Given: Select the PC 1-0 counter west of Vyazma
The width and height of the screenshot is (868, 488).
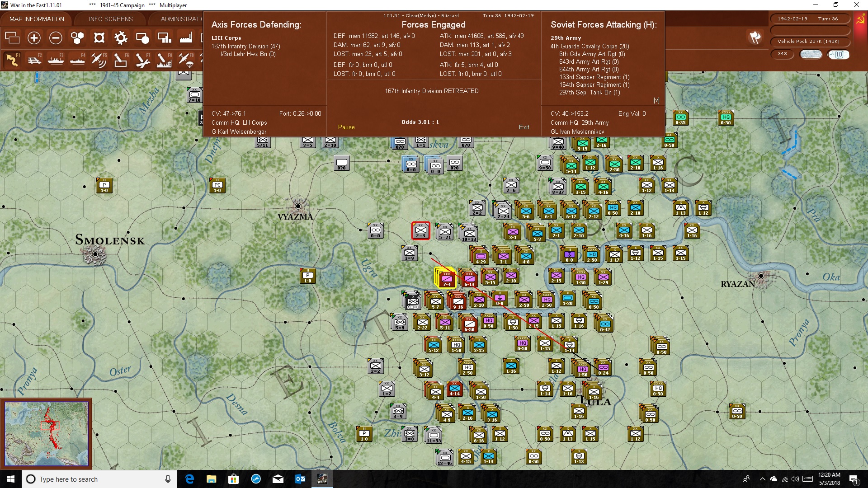Looking at the screenshot, I should click(217, 186).
